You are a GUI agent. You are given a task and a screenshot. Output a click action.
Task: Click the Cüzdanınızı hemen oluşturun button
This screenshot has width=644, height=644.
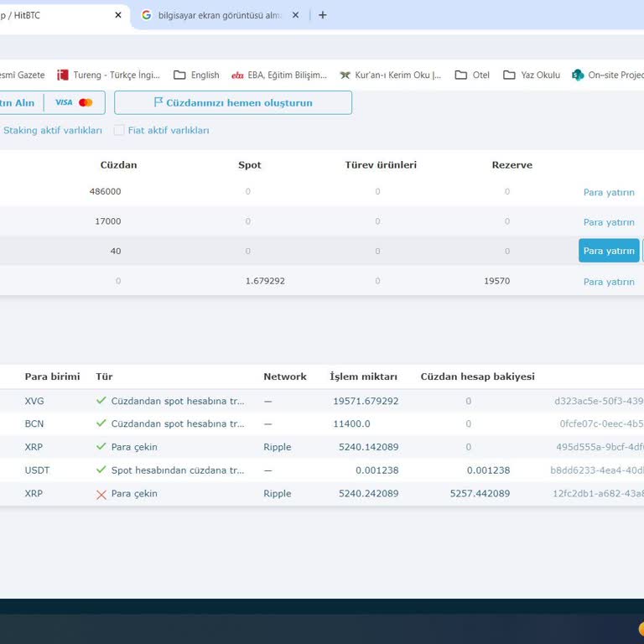coord(233,102)
